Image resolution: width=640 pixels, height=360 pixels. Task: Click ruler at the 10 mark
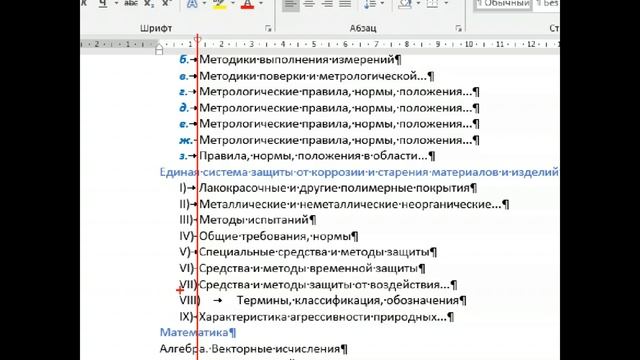pos(469,44)
